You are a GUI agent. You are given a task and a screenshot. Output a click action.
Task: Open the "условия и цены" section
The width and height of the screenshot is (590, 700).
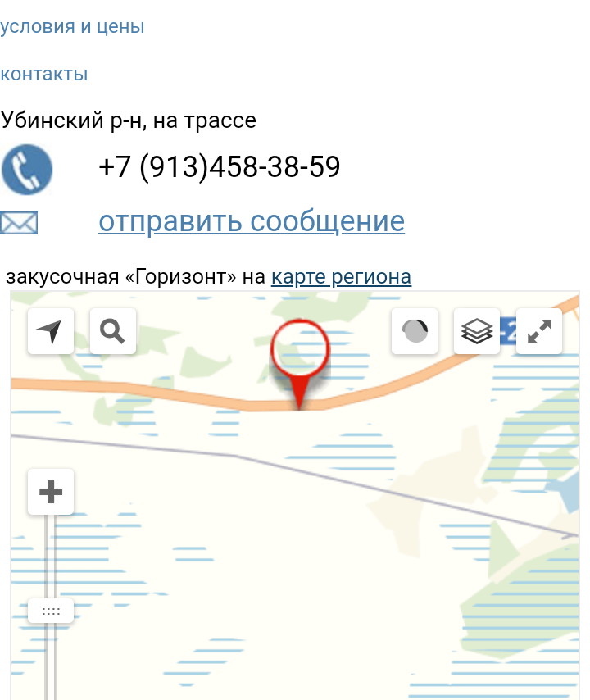click(72, 27)
